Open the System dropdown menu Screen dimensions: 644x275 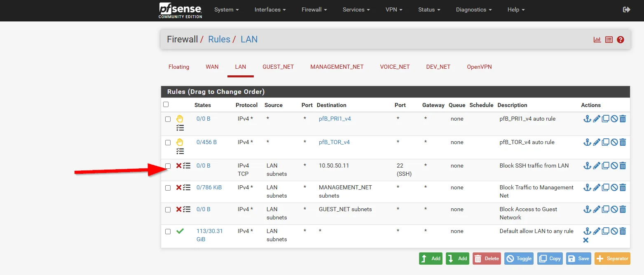[x=227, y=9]
